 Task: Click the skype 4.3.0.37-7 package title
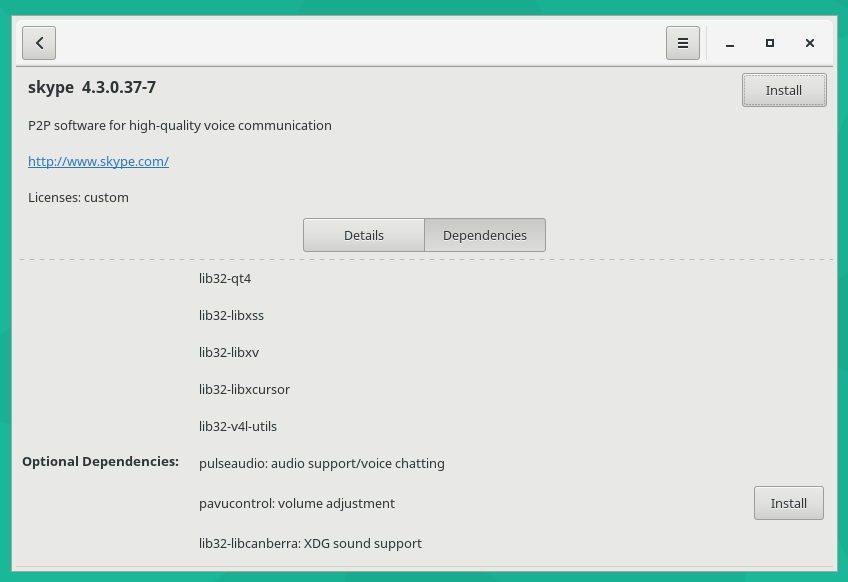(x=92, y=88)
